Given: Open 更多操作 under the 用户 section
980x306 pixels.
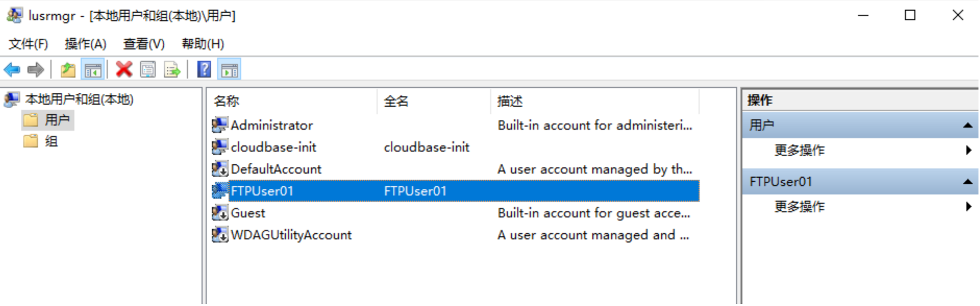Looking at the screenshot, I should pyautogui.click(x=799, y=150).
